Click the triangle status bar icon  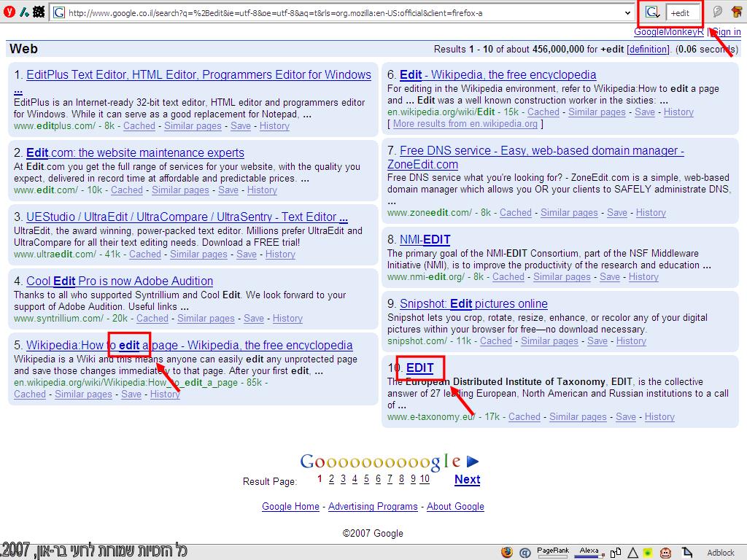632,553
